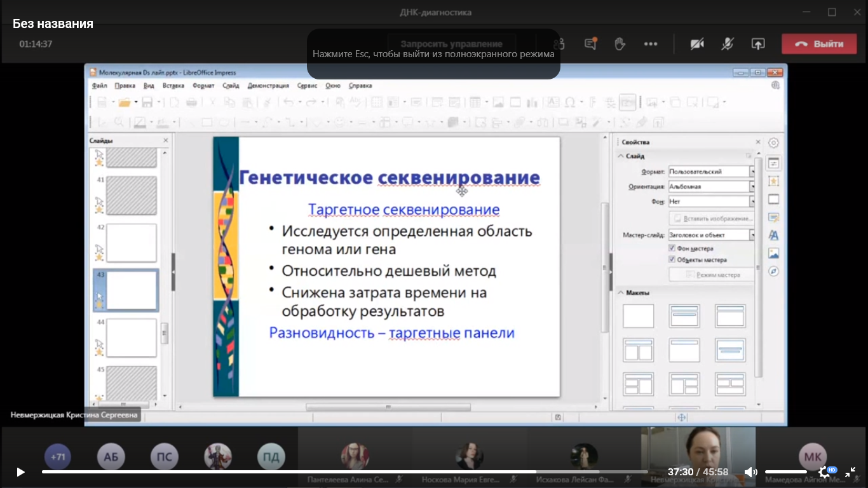Click the video player play button

[x=20, y=472]
